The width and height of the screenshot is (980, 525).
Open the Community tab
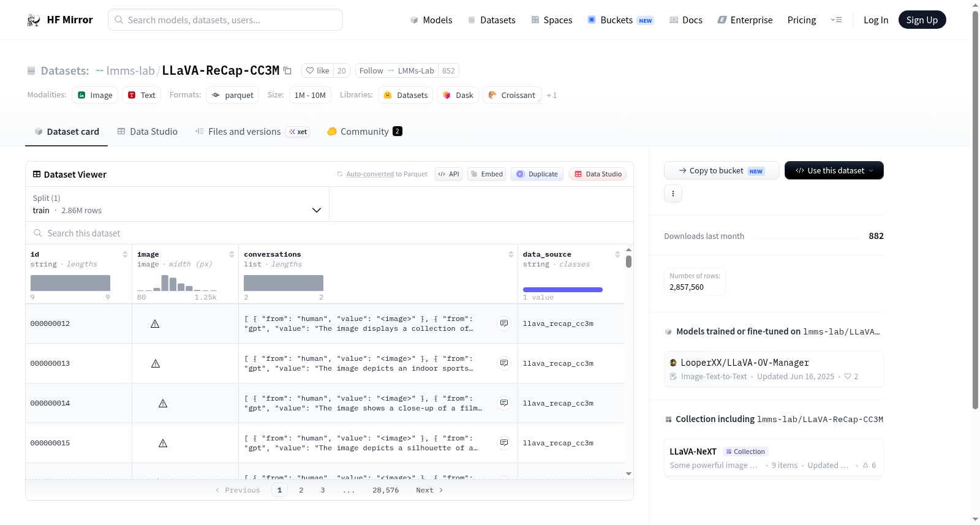click(364, 132)
